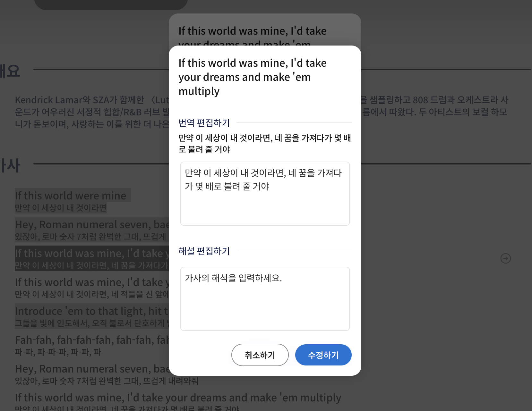The width and height of the screenshot is (532, 411).
Task: Click the 번역 편집하기 section heading
Action: point(204,123)
